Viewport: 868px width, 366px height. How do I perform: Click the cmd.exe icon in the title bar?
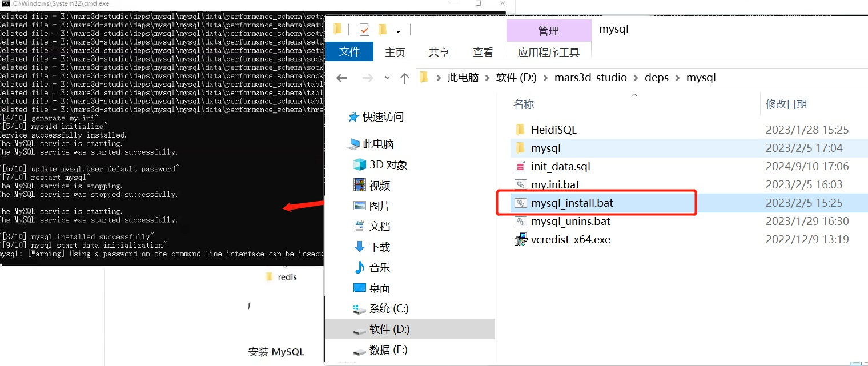(x=6, y=3)
